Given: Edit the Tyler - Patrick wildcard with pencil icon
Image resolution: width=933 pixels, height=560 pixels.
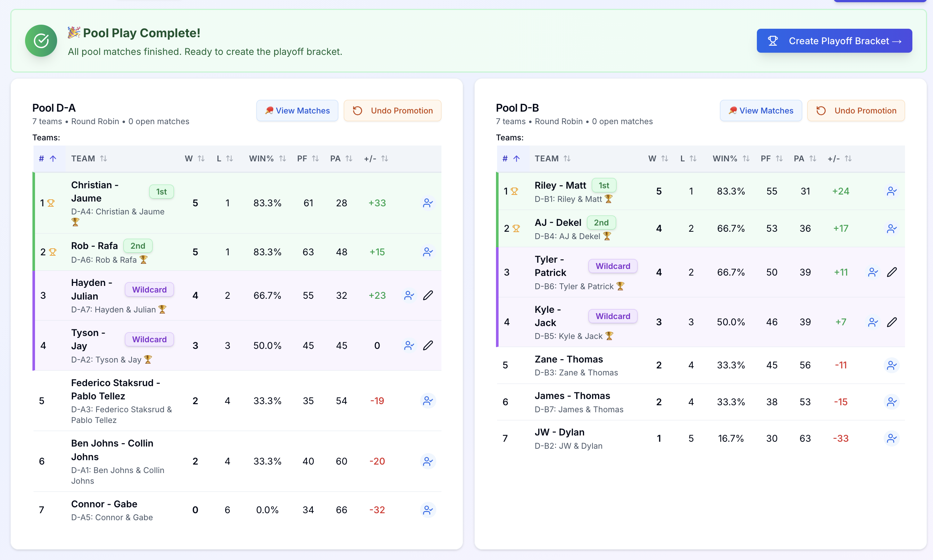Looking at the screenshot, I should (x=891, y=272).
